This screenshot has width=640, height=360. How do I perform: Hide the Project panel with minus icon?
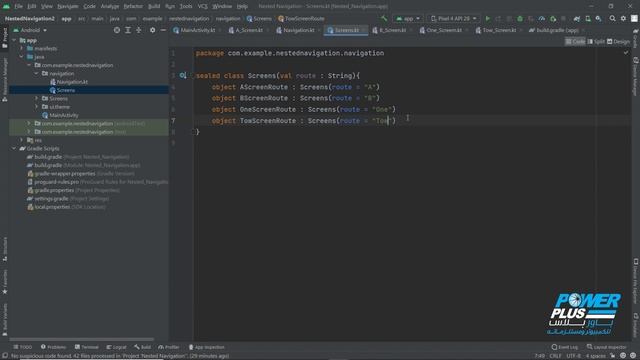pos(163,30)
